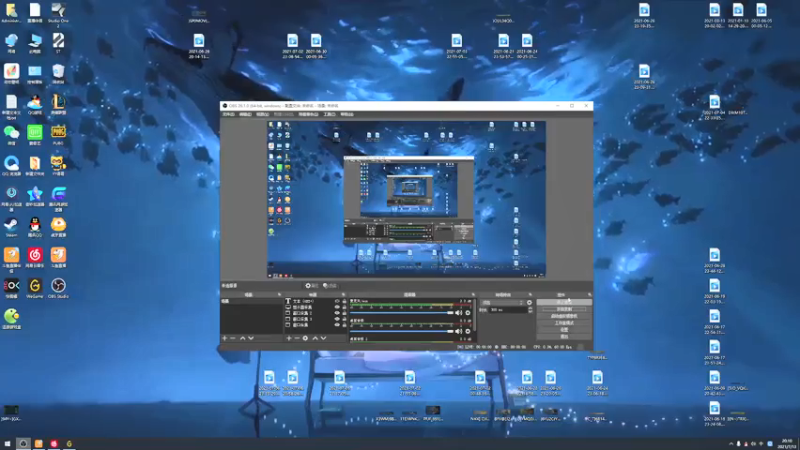Move the selected source down
This screenshot has width=800, height=450.
(323, 338)
